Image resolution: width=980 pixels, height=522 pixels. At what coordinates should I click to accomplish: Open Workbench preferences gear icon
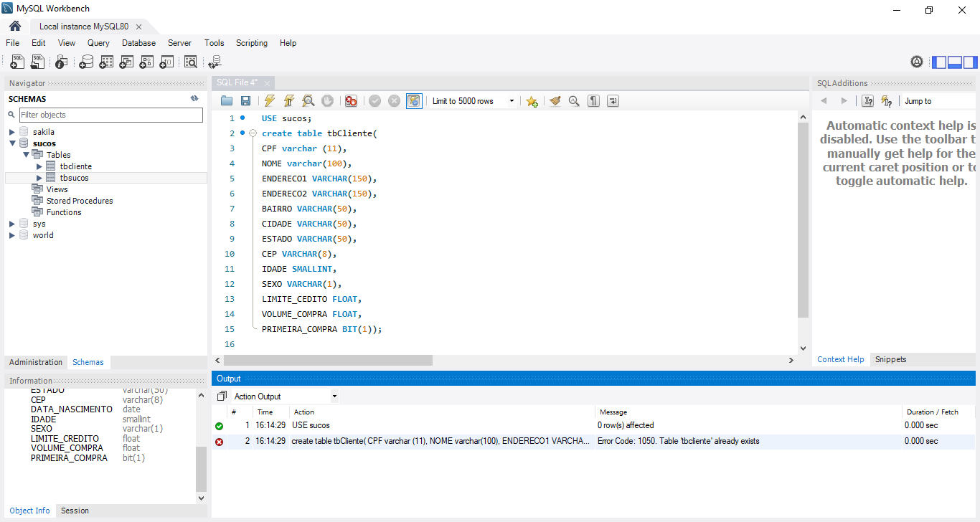tap(917, 62)
